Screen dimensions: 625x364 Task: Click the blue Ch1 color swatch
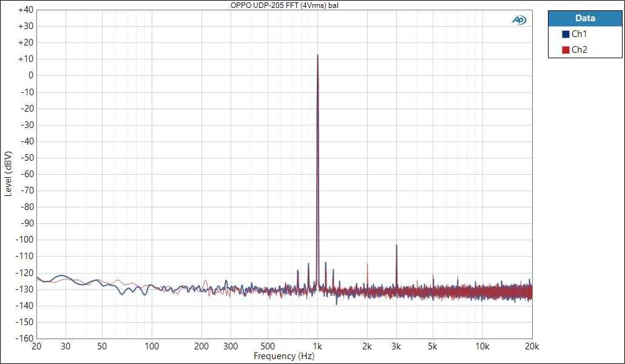click(566, 35)
